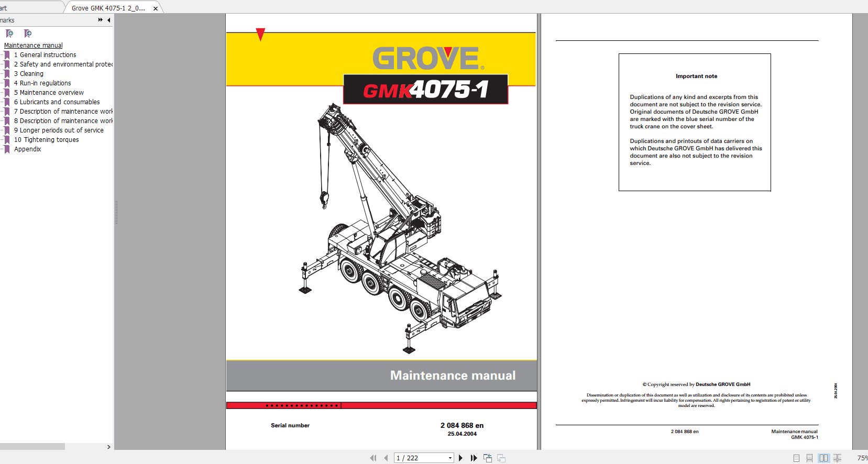The height and width of the screenshot is (464, 868).
Task: Open bookmark 9 Longer periods out of service
Action: click(x=59, y=130)
